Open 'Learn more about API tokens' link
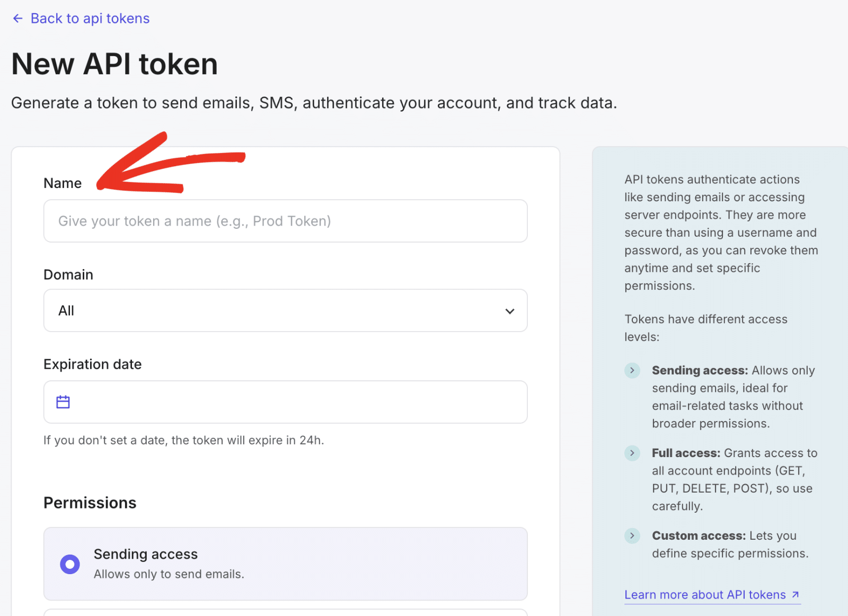Image resolution: width=848 pixels, height=616 pixels. click(705, 595)
